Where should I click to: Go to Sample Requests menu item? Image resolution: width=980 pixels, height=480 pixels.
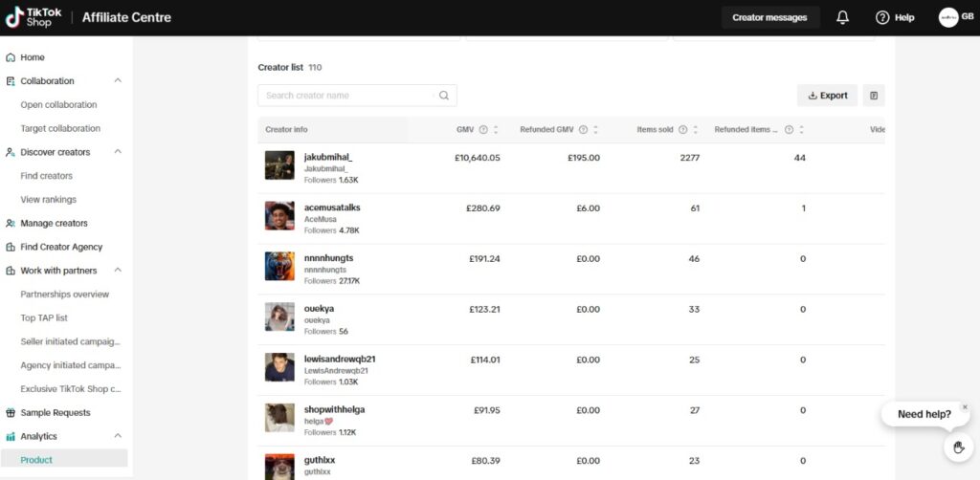point(56,413)
